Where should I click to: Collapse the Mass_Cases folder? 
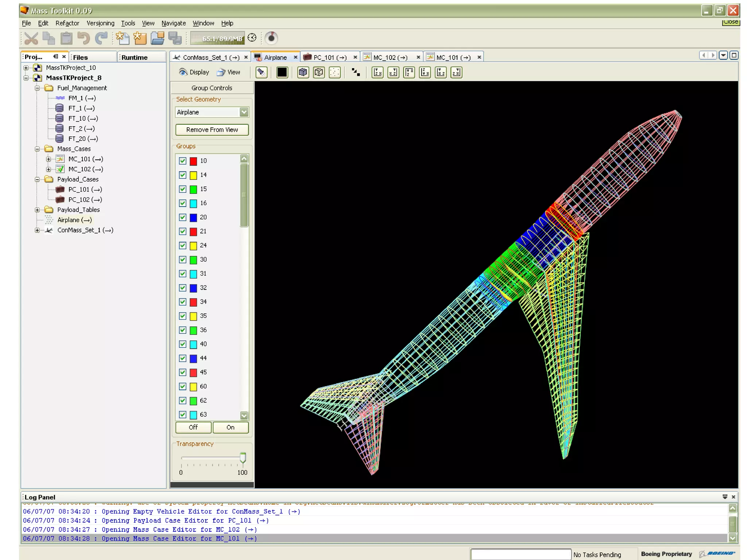(x=37, y=149)
